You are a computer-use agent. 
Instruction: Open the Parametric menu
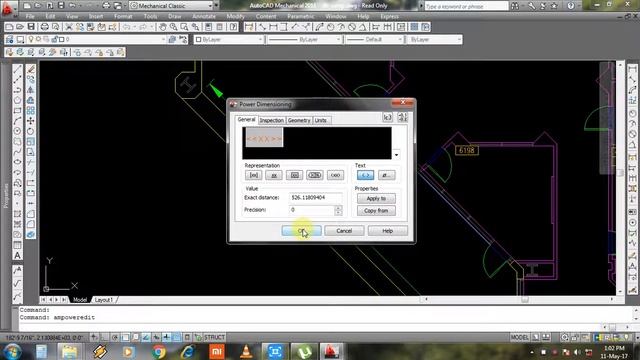[301, 16]
